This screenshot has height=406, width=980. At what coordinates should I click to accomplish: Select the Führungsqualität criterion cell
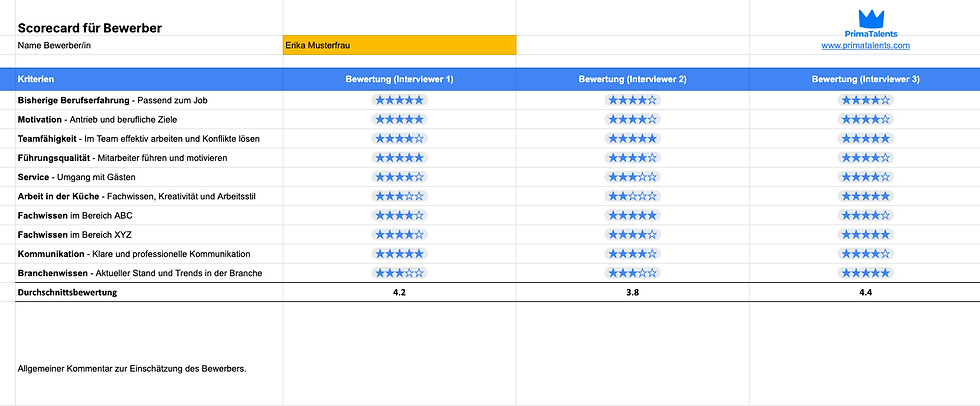(x=149, y=158)
